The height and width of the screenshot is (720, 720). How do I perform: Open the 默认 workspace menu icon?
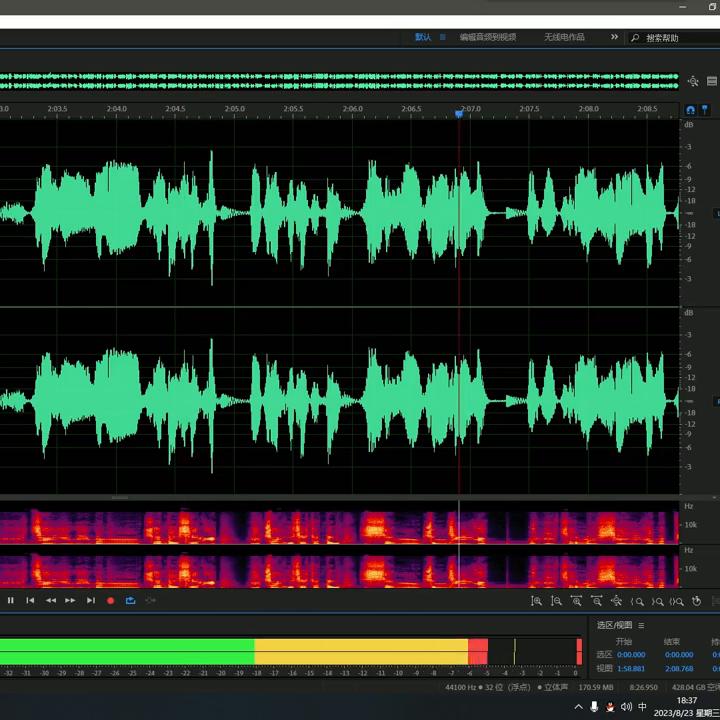443,37
